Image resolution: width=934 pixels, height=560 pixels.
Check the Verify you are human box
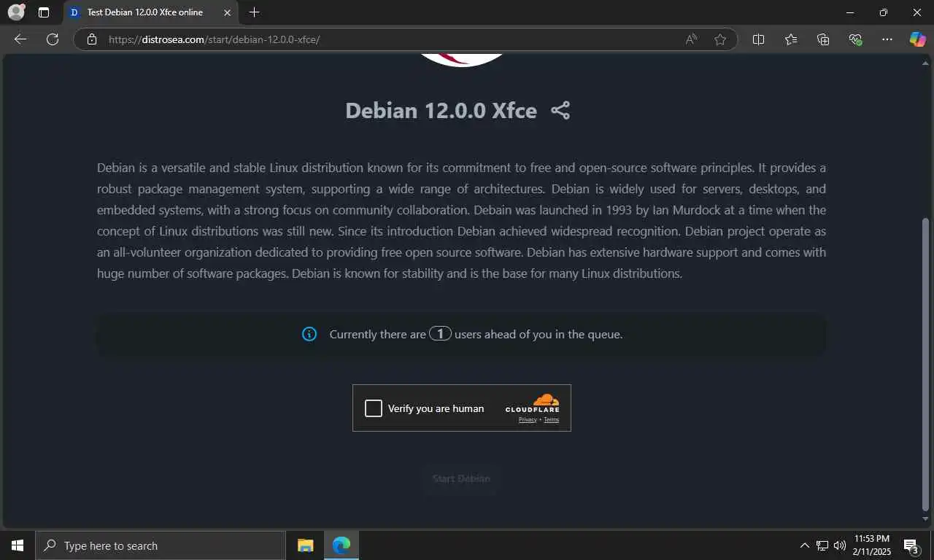[374, 408]
